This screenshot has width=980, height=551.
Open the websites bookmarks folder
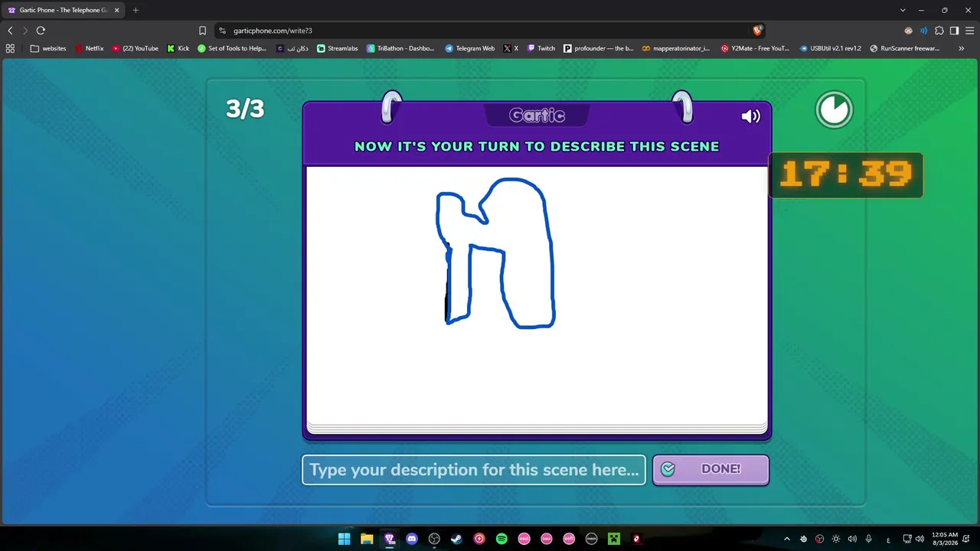(48, 48)
